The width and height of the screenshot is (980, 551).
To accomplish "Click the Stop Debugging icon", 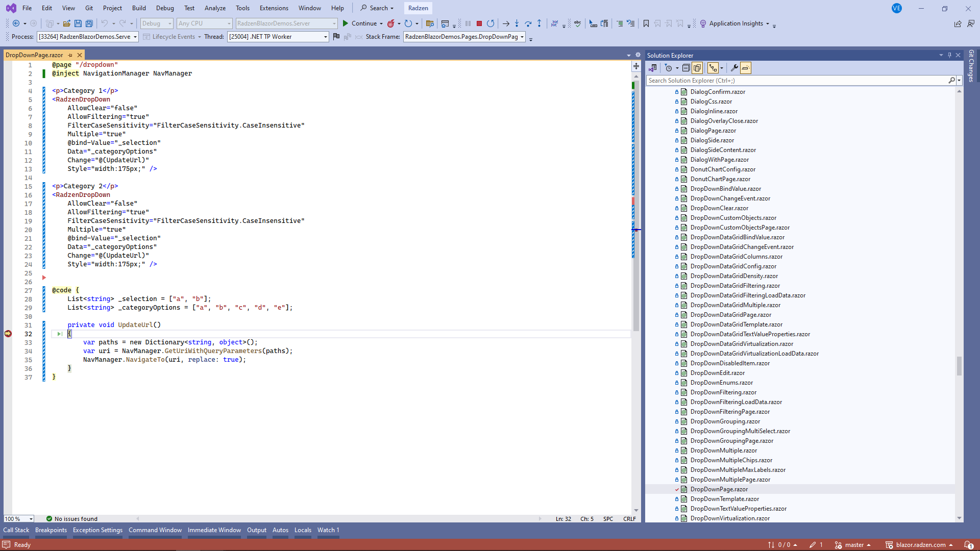I will coord(479,23).
